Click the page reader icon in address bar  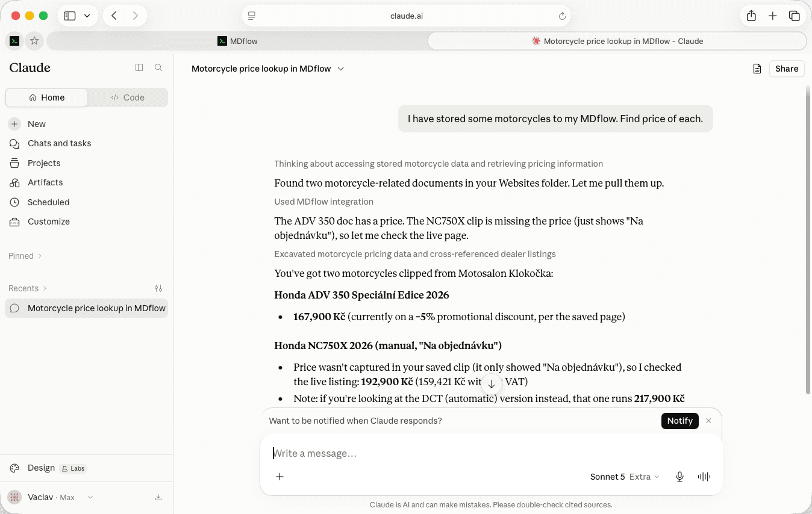tap(252, 16)
